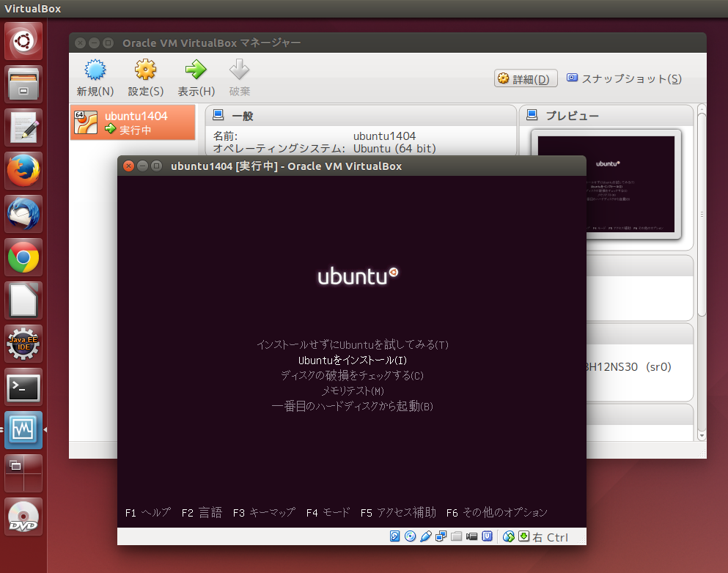Click F3 キーマップ keymap option
728x573 pixels.
pyautogui.click(x=264, y=513)
